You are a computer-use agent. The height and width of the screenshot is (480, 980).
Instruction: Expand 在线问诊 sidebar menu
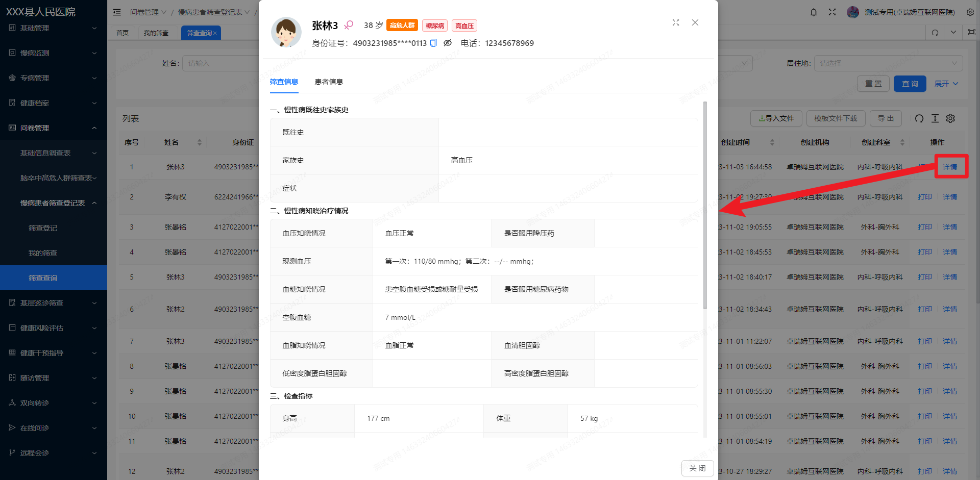point(54,428)
